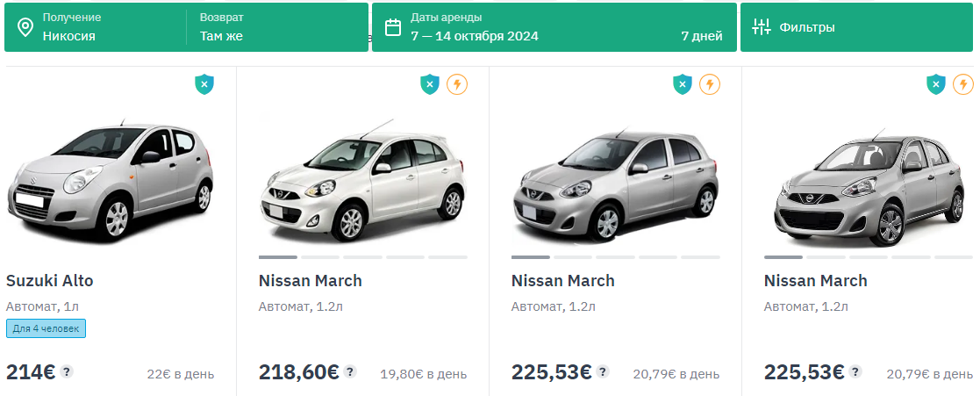Click the Suzuki Alto title
Viewport: 980px width, 396px height.
pyautogui.click(x=50, y=281)
